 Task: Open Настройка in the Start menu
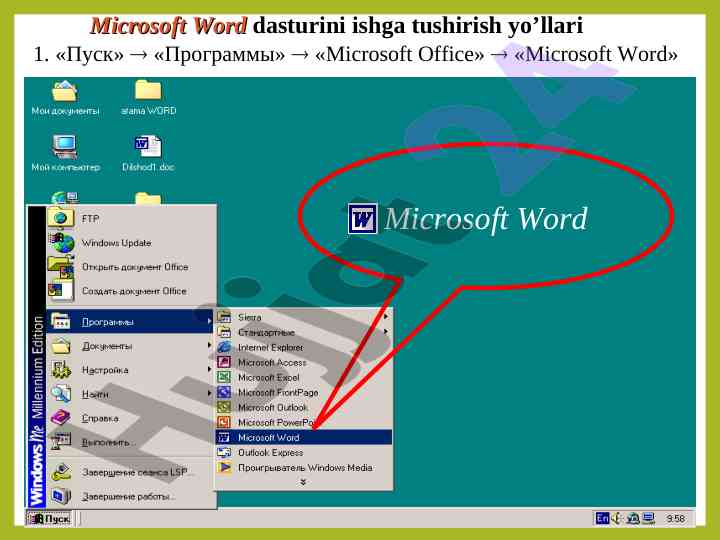(x=105, y=370)
